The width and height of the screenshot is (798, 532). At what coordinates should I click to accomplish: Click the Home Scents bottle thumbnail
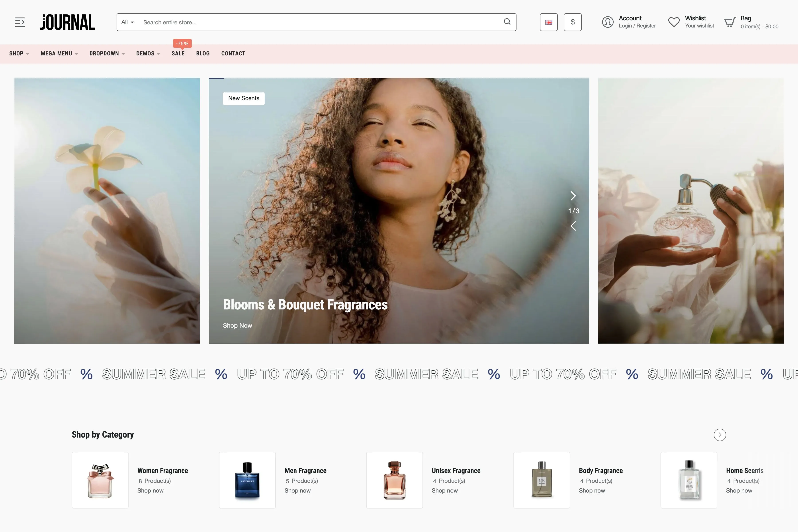[x=689, y=480]
